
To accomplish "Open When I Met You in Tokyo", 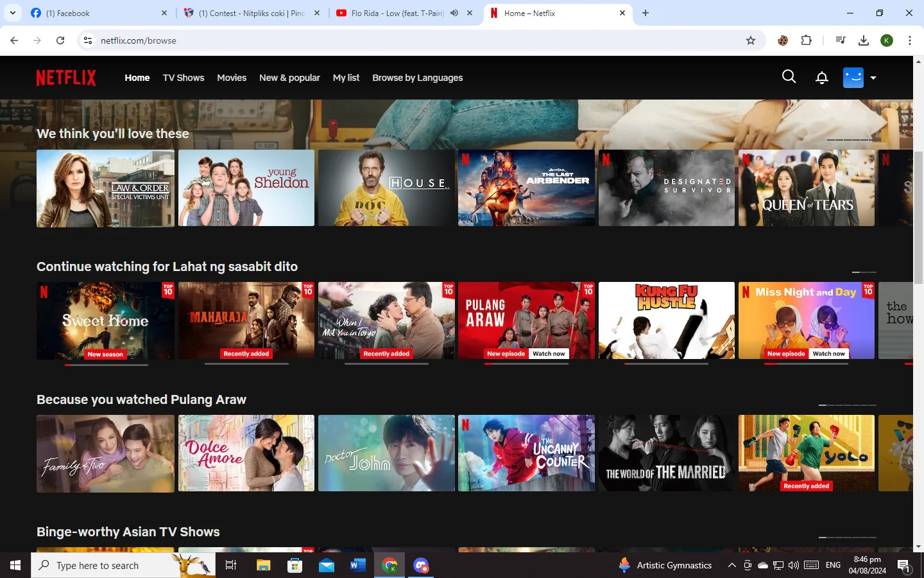I will 386,320.
